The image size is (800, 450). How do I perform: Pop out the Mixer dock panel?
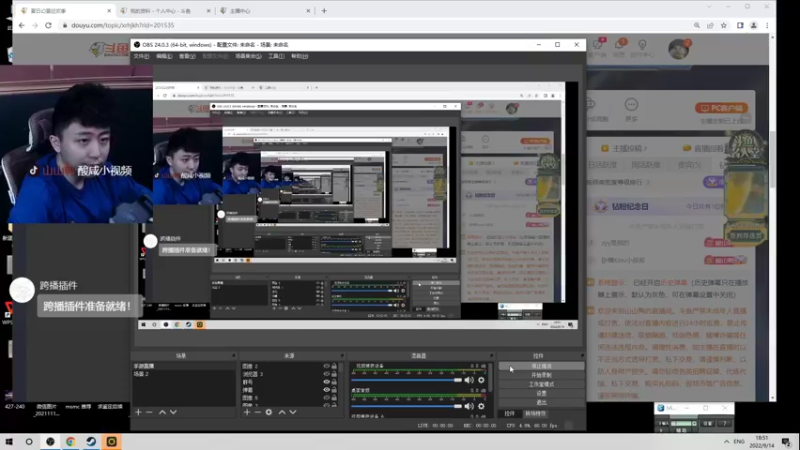coord(491,356)
